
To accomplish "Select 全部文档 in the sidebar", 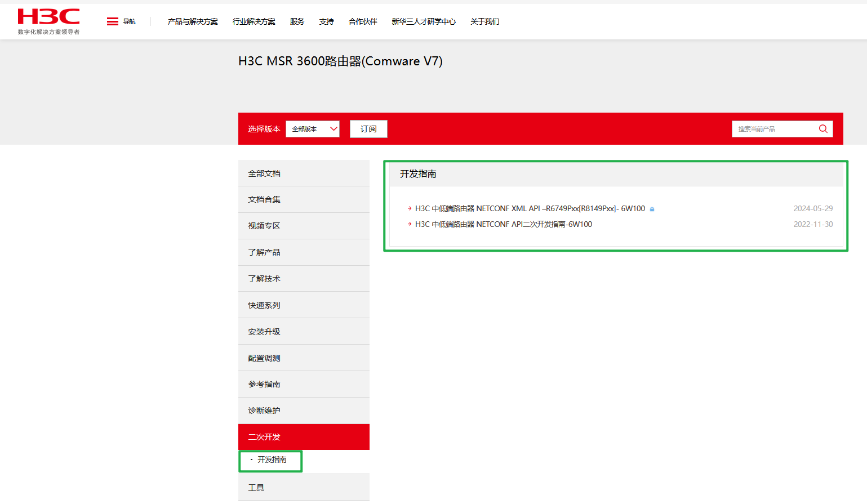I will [304, 173].
